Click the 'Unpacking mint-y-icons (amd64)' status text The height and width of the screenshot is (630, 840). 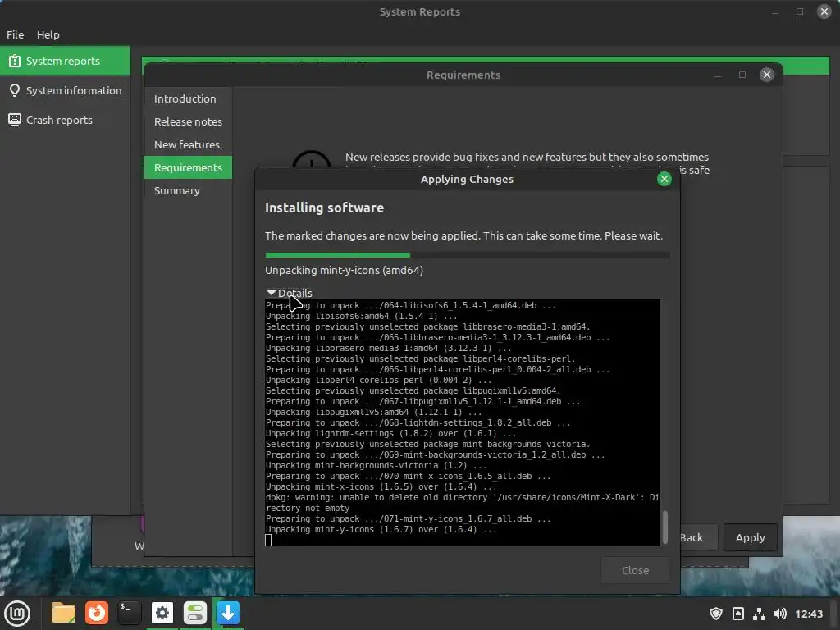pyautogui.click(x=344, y=270)
